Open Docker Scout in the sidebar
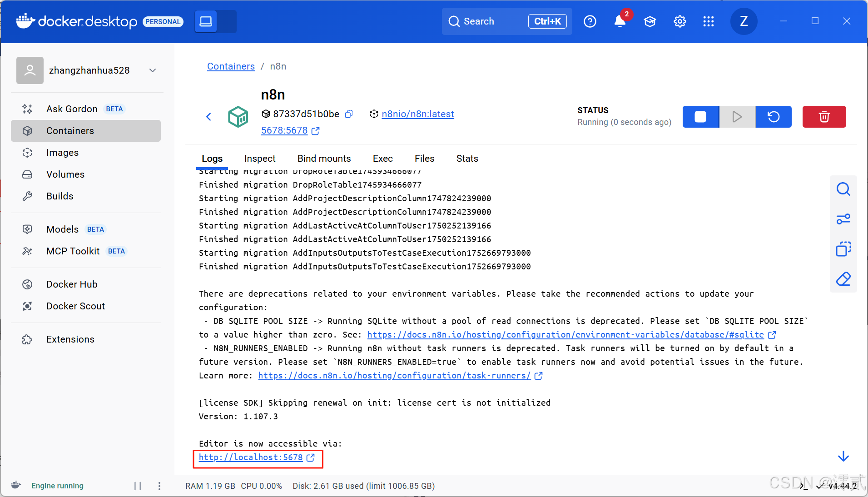 pos(86,306)
